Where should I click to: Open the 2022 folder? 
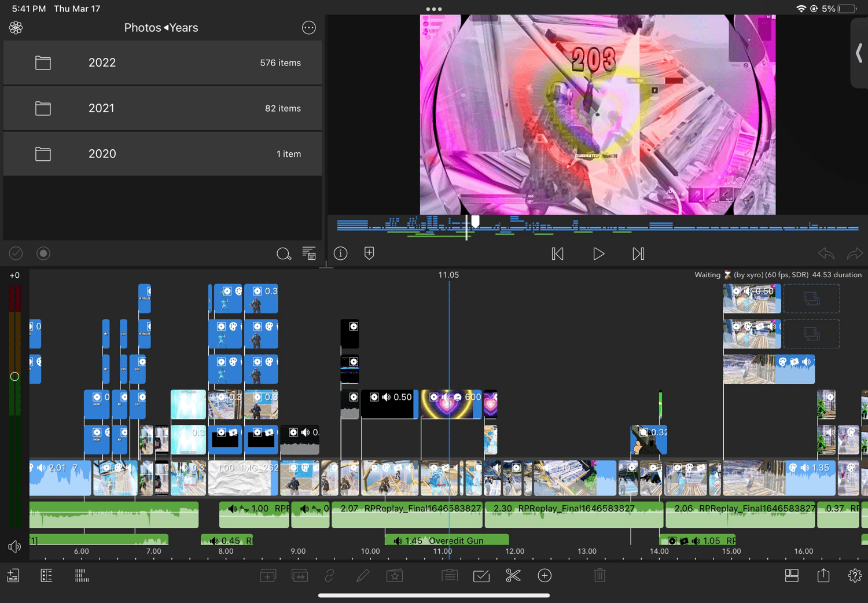click(163, 62)
